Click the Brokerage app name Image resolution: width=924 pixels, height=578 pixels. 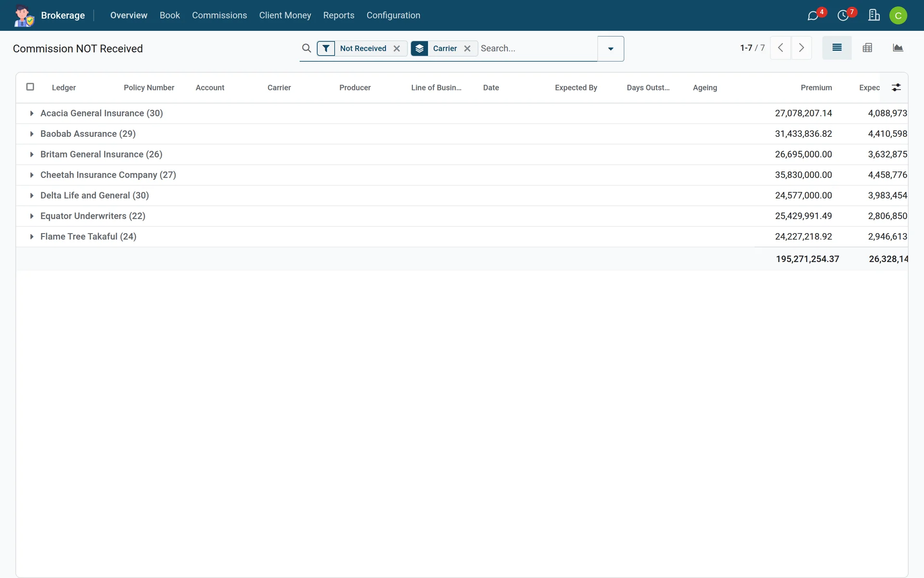[63, 15]
